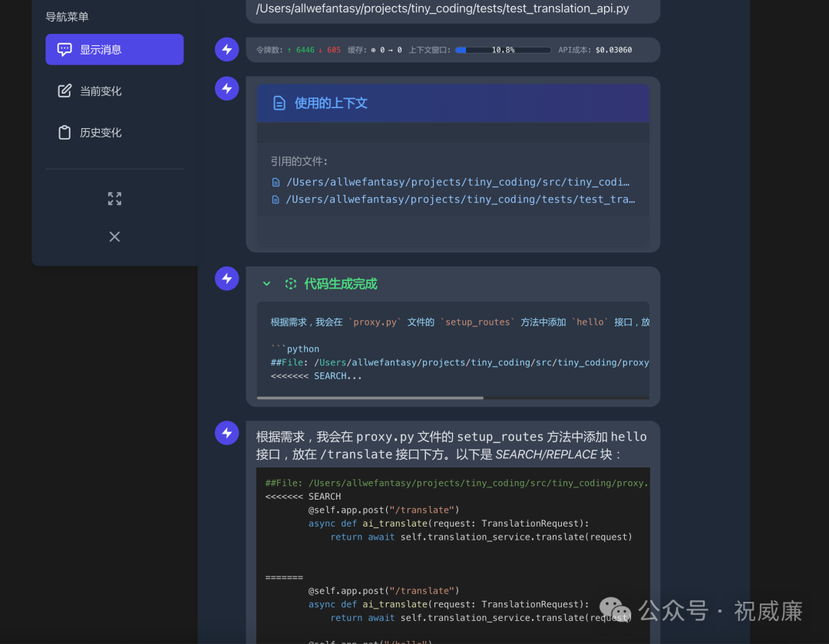Click the 令牌数 token count label
This screenshot has height=644, width=829.
click(269, 50)
